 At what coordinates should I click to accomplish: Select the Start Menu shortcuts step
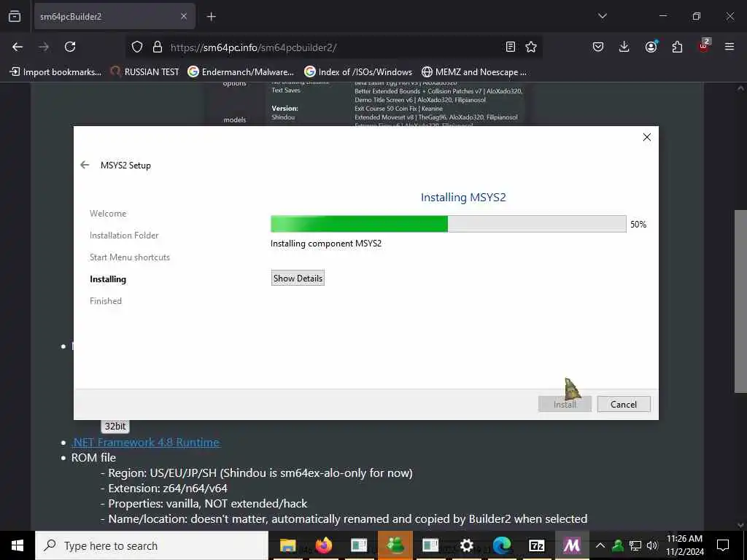[x=130, y=257]
